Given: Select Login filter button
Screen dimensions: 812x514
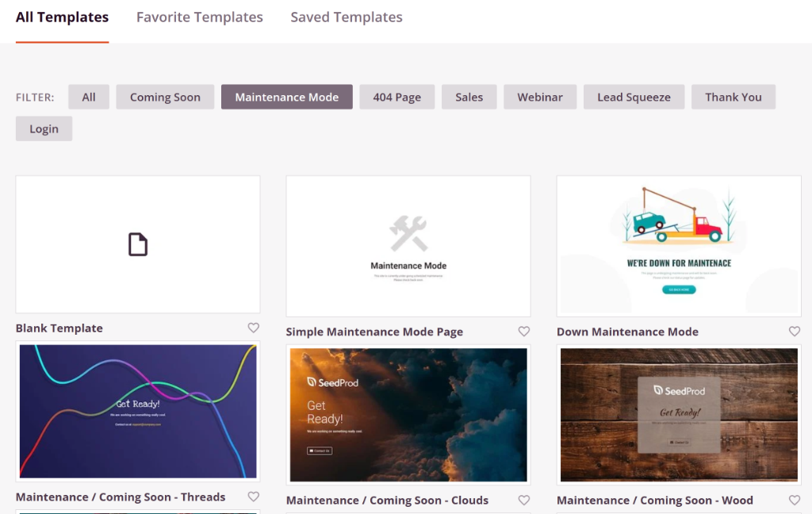Looking at the screenshot, I should tap(44, 128).
